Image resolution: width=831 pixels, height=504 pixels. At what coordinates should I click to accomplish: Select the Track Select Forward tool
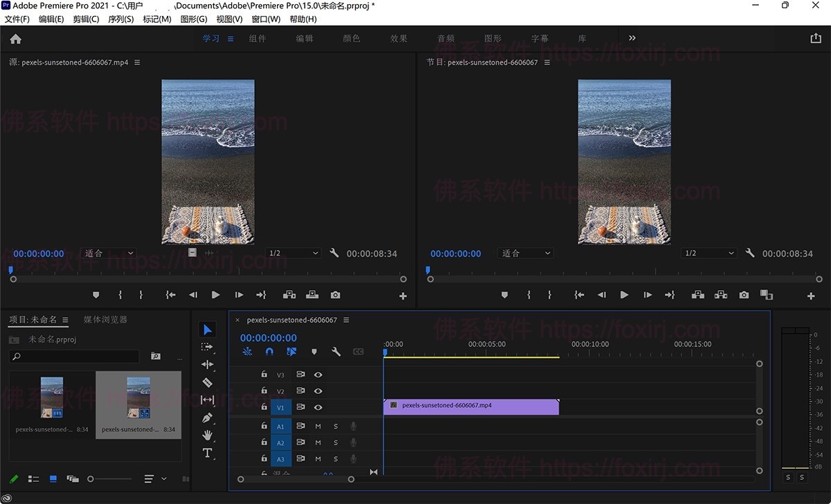(x=207, y=346)
